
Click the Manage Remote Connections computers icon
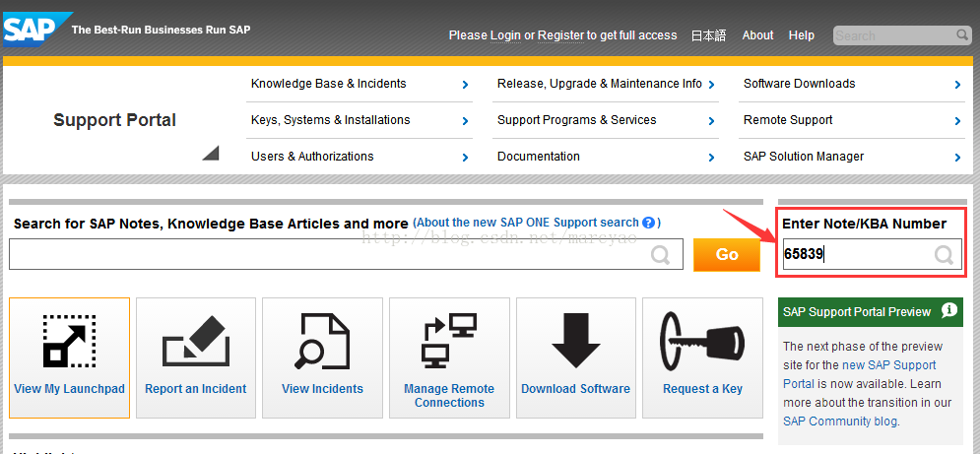449,342
